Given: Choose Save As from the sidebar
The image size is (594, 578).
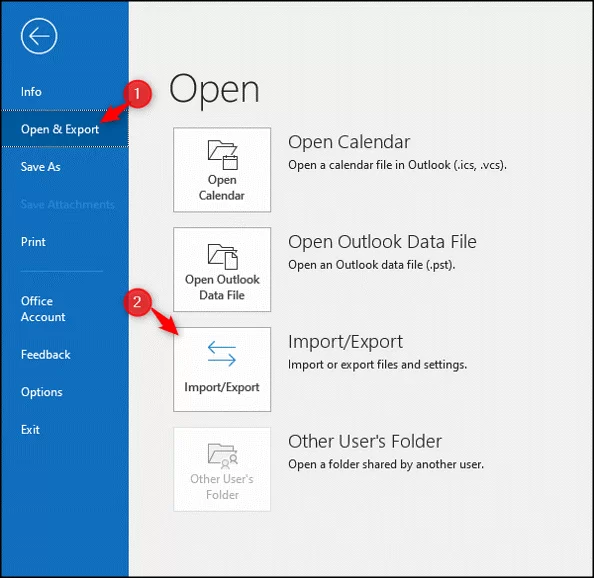Looking at the screenshot, I should [x=41, y=167].
